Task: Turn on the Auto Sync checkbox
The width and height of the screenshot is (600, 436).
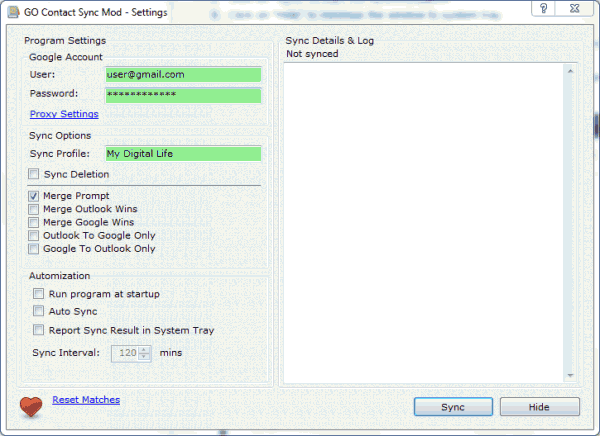Action: 38,310
